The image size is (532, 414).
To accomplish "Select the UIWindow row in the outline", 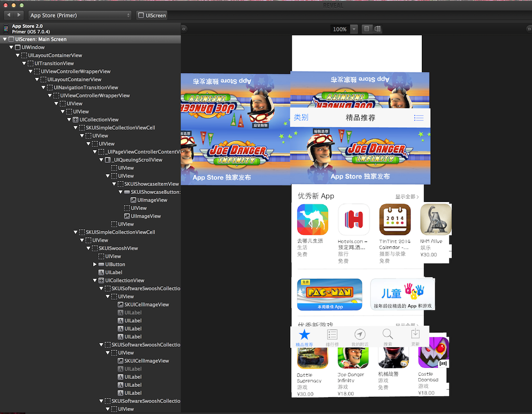I will [90, 48].
